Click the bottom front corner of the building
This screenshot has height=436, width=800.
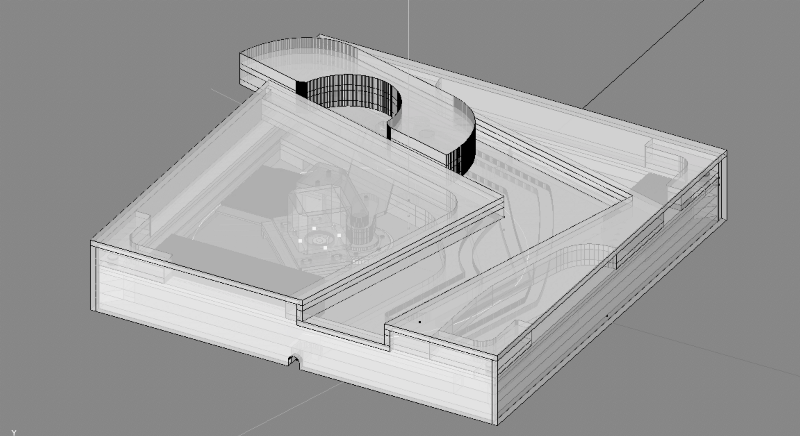click(x=495, y=420)
